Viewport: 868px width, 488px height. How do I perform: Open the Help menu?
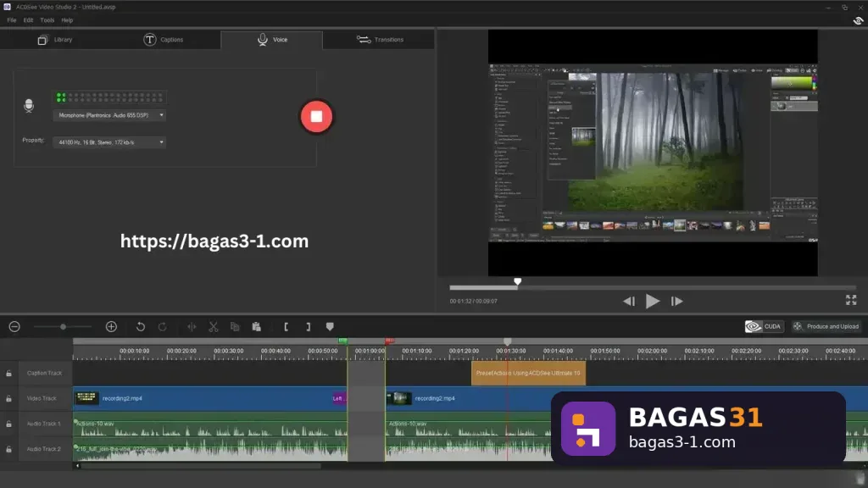67,20
